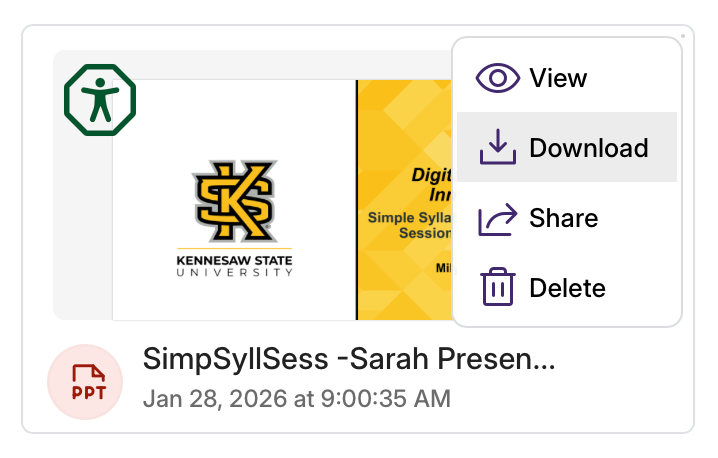
Task: Click the Jan 28, 2026 timestamp text
Action: pos(296,398)
